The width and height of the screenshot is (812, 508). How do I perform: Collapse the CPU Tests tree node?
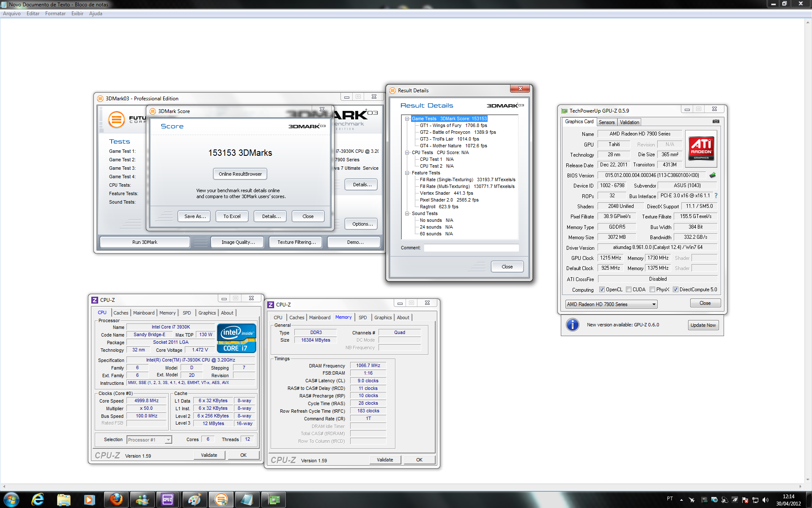407,153
